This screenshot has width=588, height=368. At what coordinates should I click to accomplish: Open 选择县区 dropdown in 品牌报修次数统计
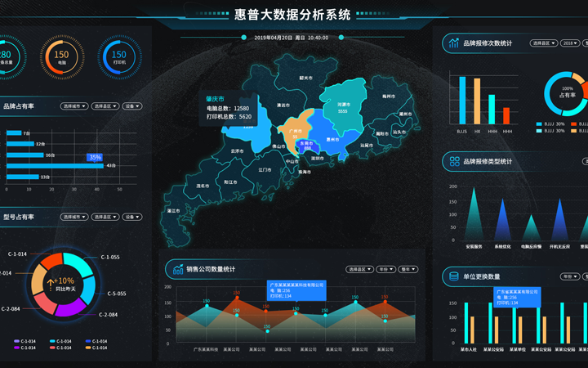(543, 43)
